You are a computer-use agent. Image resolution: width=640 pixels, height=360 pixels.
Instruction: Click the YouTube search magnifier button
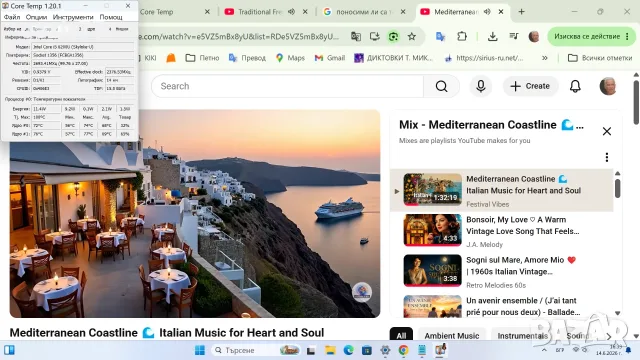[x=441, y=86]
